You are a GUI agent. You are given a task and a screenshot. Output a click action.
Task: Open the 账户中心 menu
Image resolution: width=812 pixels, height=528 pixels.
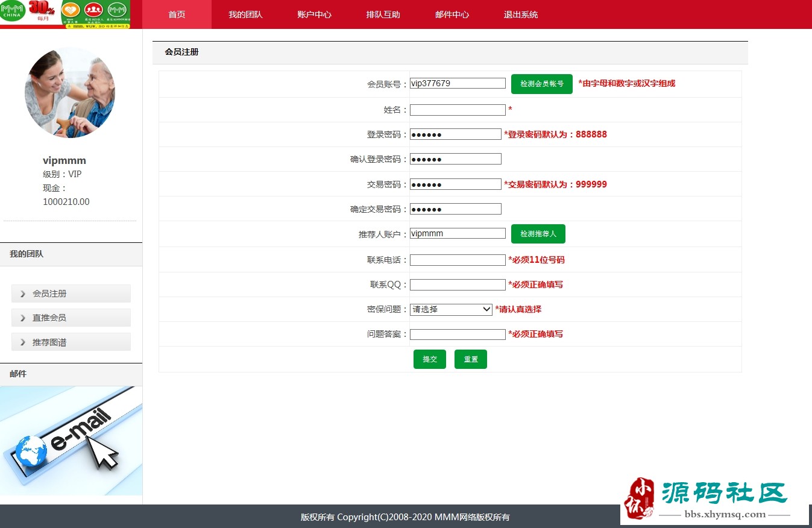point(314,14)
